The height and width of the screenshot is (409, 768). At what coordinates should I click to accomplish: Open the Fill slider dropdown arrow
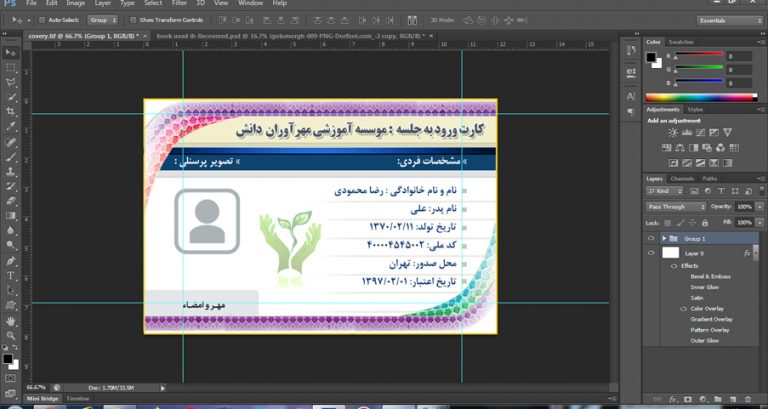(760, 222)
